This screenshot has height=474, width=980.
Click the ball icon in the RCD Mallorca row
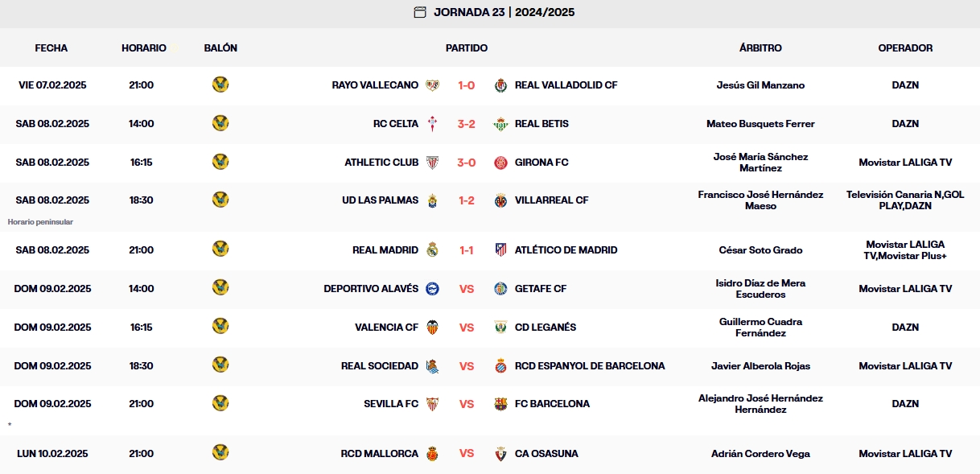coord(220,453)
